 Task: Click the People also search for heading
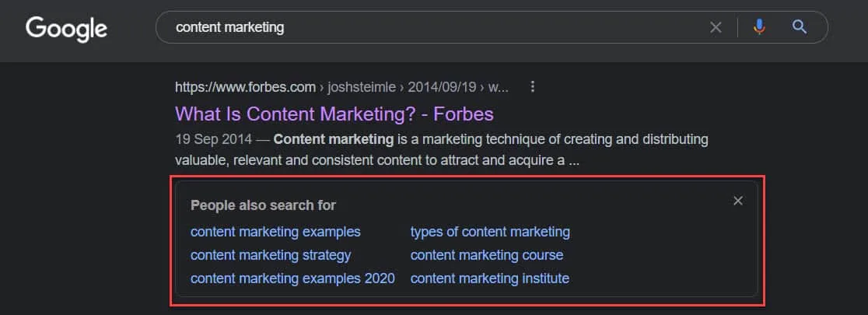click(x=263, y=205)
